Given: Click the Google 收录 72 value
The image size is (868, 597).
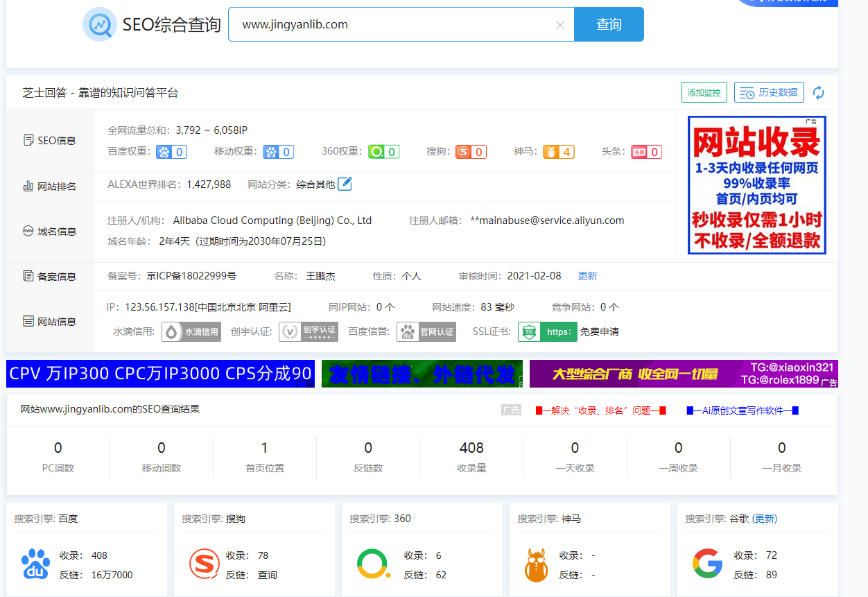Looking at the screenshot, I should 772,555.
